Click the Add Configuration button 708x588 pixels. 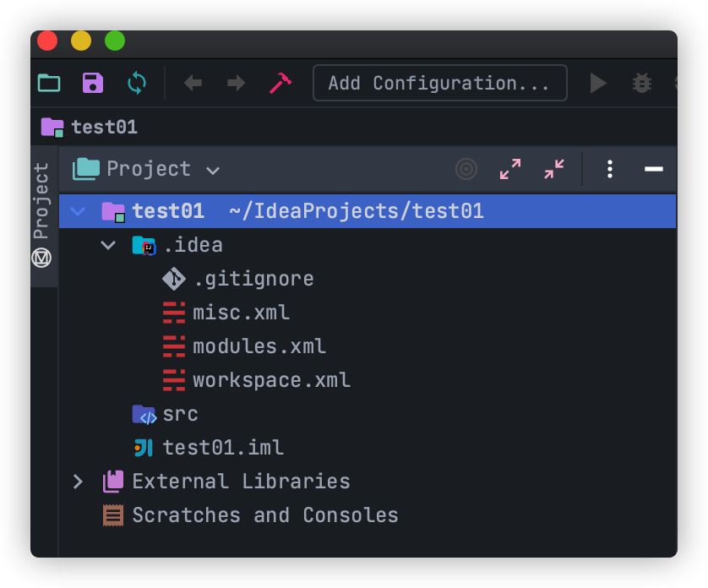coord(439,83)
